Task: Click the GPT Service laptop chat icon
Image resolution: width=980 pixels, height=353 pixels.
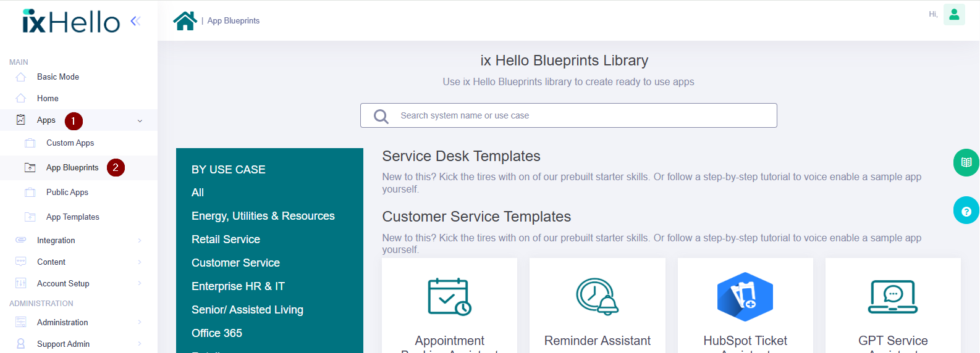Action: point(893,297)
